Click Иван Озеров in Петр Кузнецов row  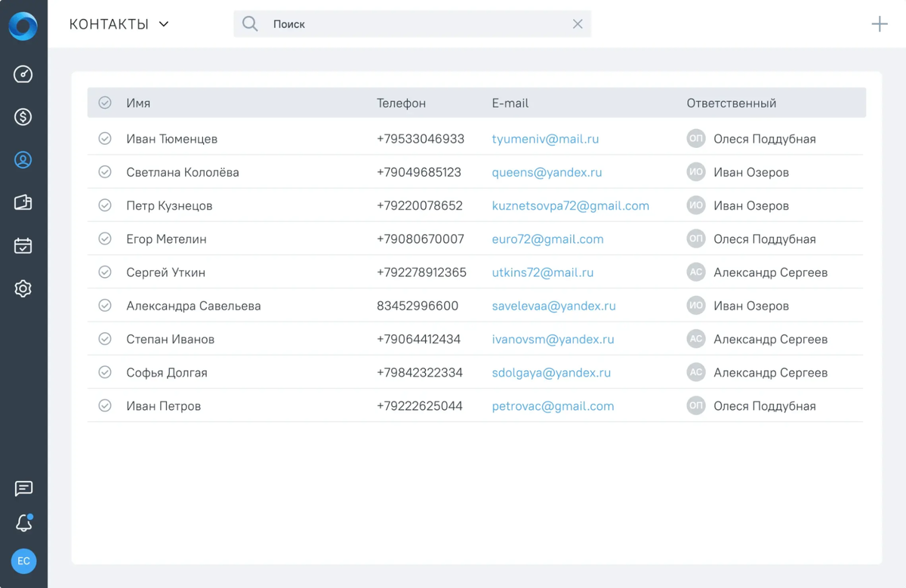click(x=751, y=205)
